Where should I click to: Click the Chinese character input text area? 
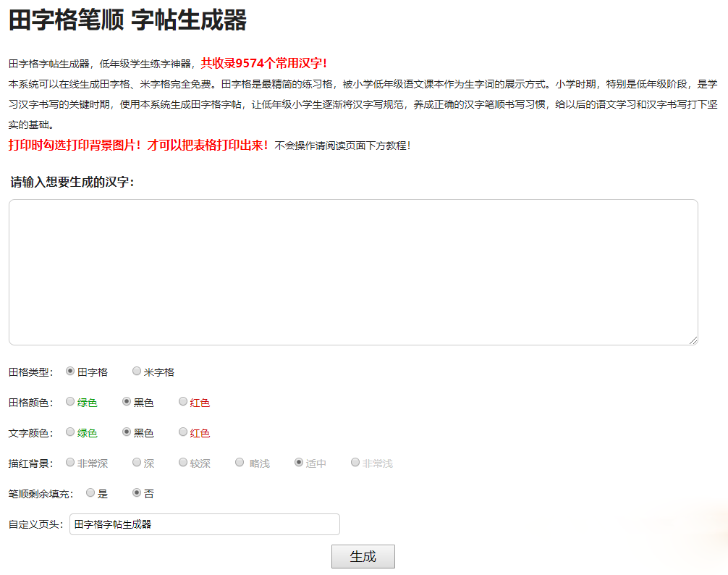tap(353, 272)
